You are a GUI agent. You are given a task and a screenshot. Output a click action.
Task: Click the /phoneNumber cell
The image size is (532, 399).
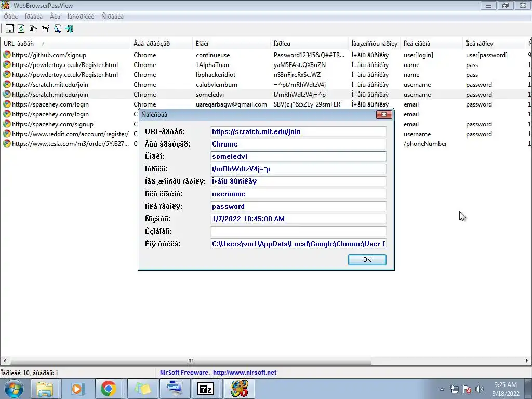[x=425, y=144]
